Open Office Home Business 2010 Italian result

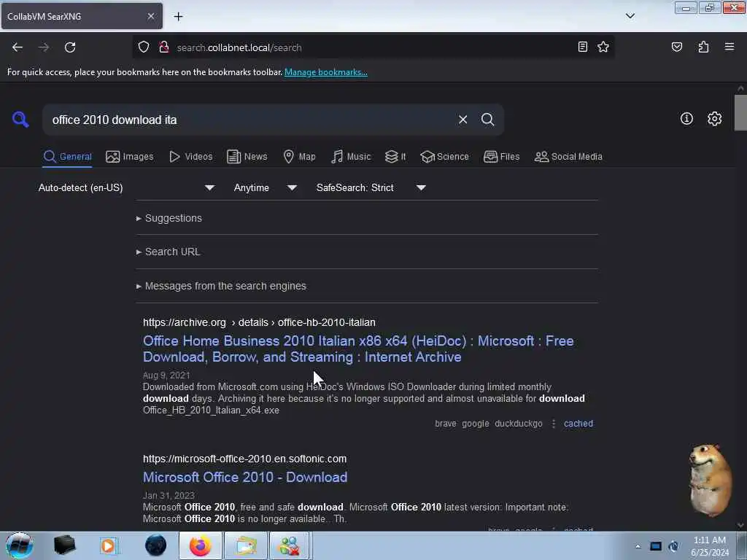pyautogui.click(x=358, y=349)
